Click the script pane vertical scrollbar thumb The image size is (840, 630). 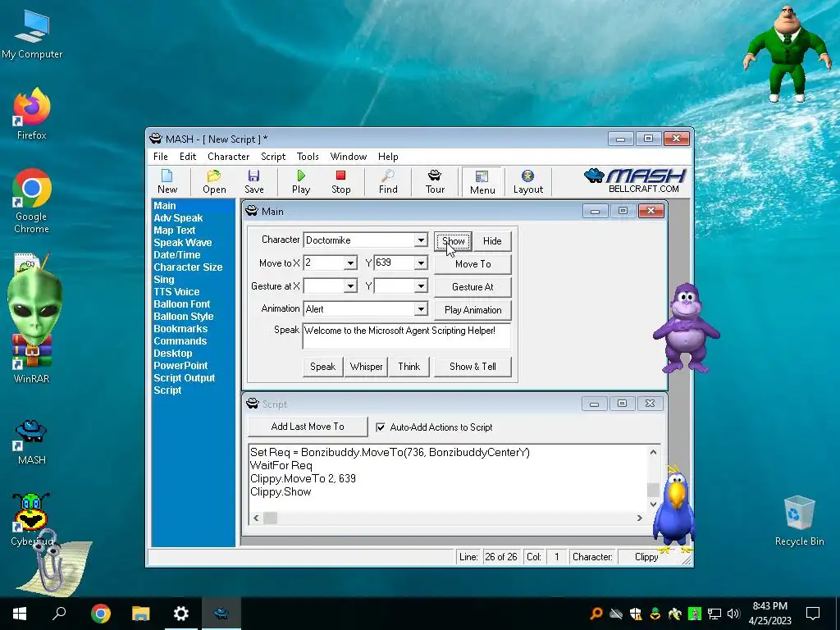click(x=653, y=490)
